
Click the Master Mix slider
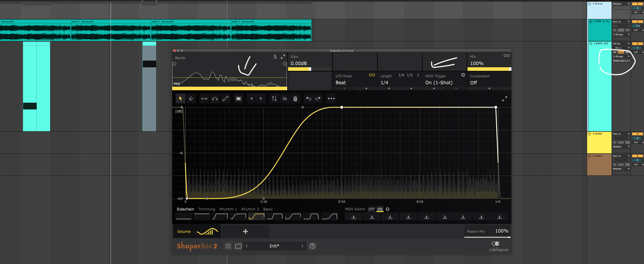pos(487,237)
